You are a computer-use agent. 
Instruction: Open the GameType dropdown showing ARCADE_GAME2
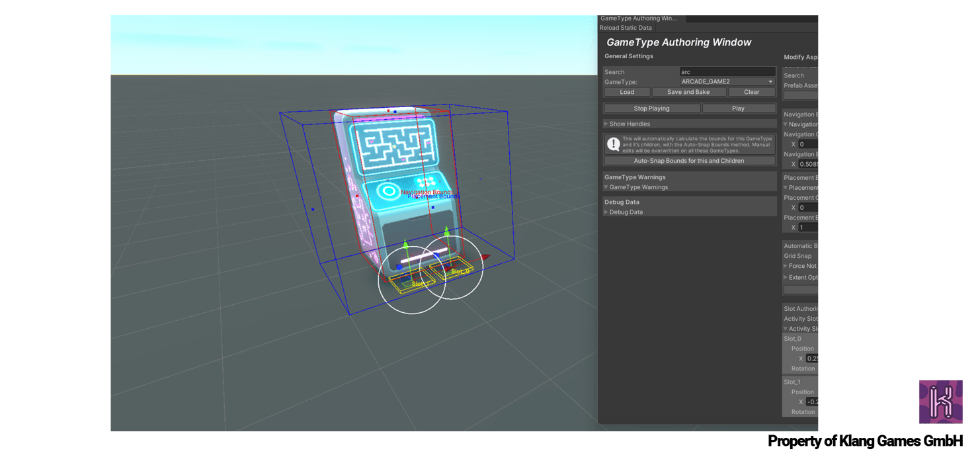coord(727,82)
